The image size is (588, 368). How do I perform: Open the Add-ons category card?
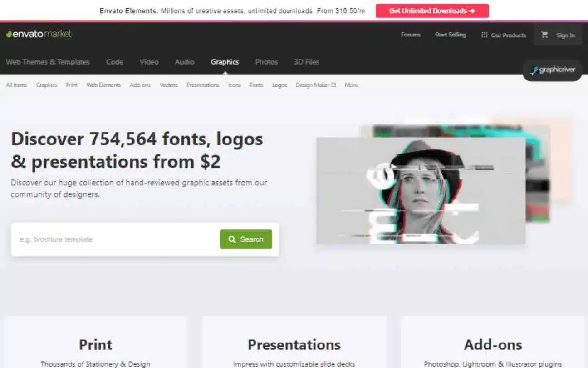[x=493, y=343]
